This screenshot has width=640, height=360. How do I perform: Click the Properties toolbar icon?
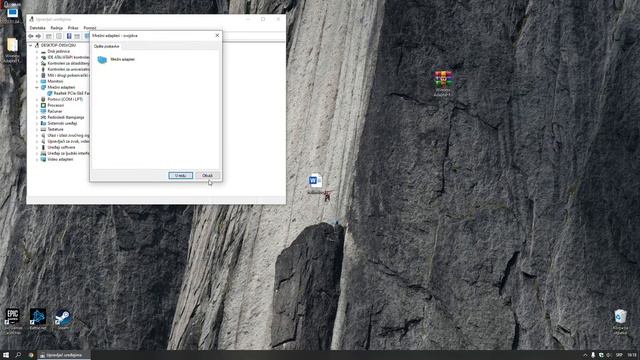(x=59, y=36)
